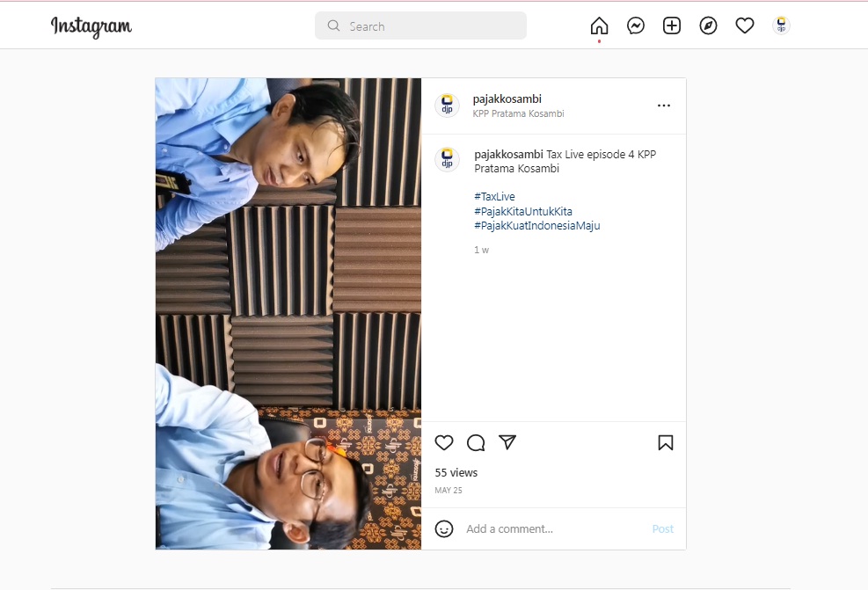The height and width of the screenshot is (590, 868).
Task: Focus the Search box
Action: (420, 26)
